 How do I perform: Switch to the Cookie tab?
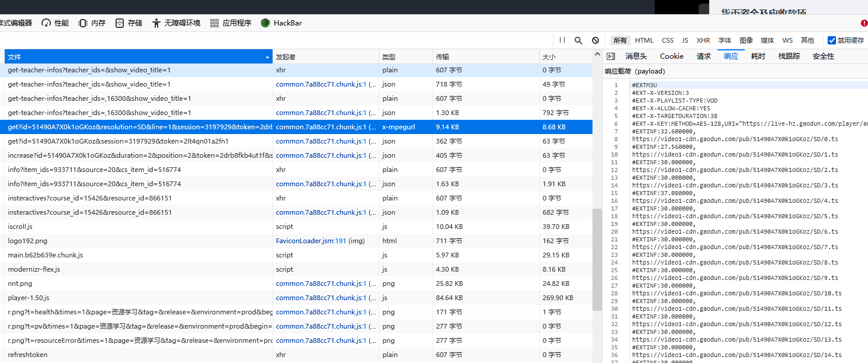pyautogui.click(x=671, y=56)
